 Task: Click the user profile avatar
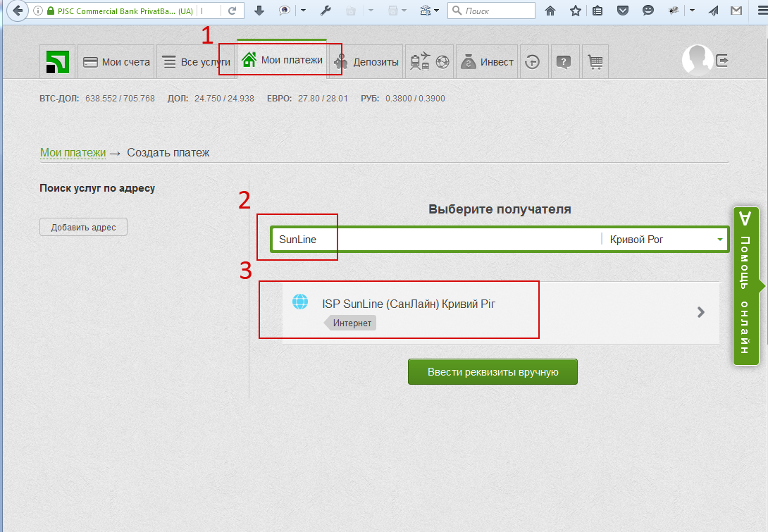click(697, 61)
